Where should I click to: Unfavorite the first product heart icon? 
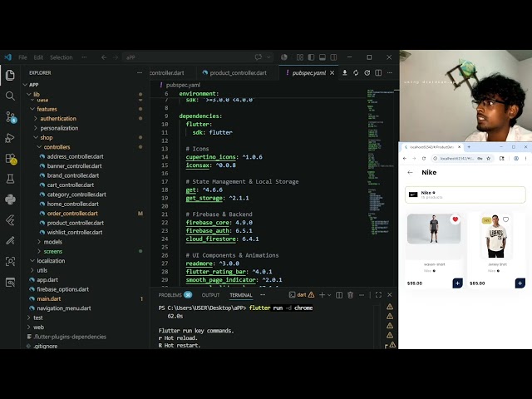(x=456, y=219)
